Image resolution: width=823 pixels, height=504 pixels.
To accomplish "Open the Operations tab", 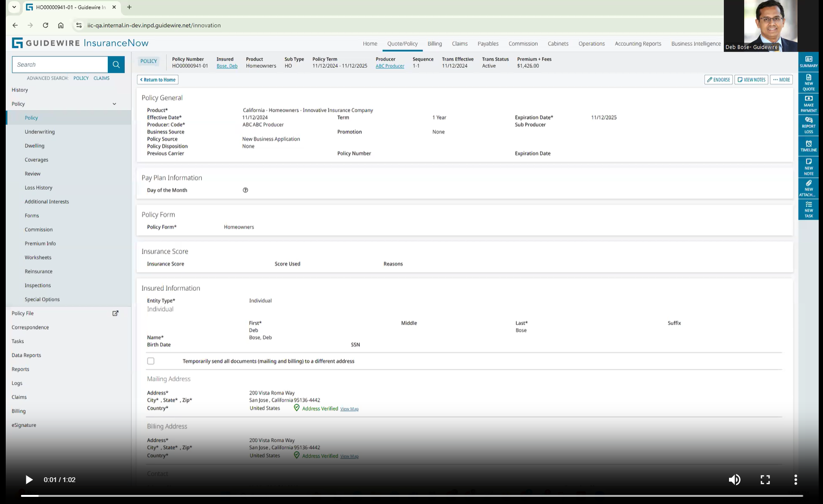I will pyautogui.click(x=592, y=43).
